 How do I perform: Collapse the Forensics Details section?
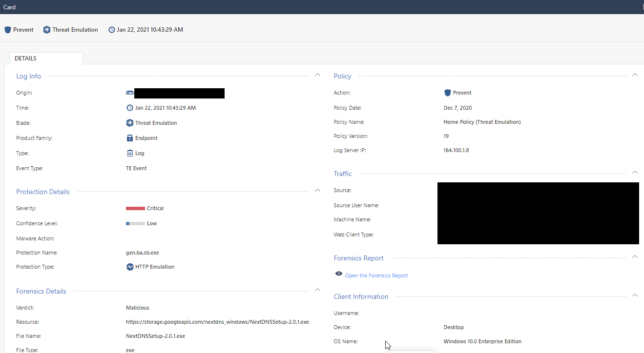(317, 290)
